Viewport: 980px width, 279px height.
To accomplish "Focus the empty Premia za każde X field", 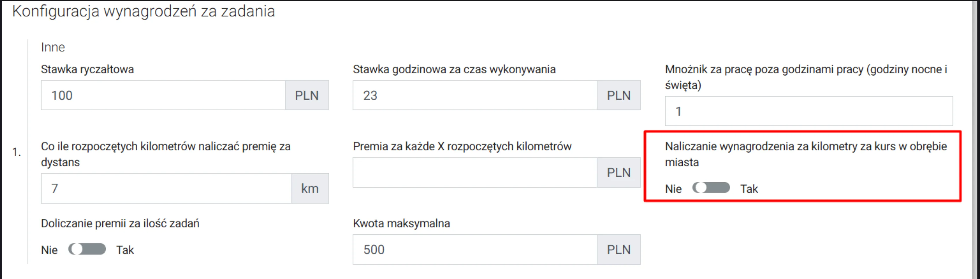I will [474, 172].
